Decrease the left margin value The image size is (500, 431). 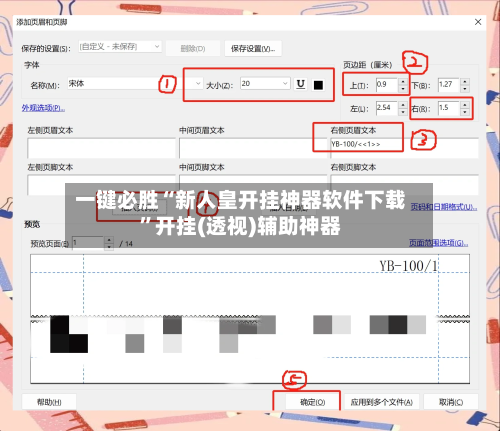(403, 112)
